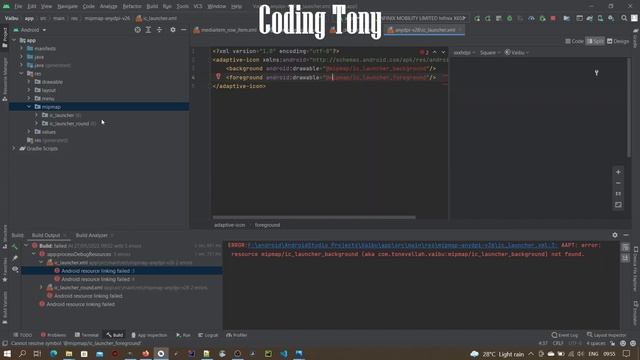
Task: Click the adaptive-icon breadcrumb
Action: tap(229, 225)
